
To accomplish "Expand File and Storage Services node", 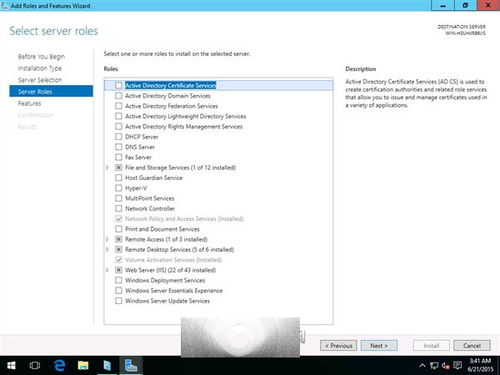I will (107, 167).
